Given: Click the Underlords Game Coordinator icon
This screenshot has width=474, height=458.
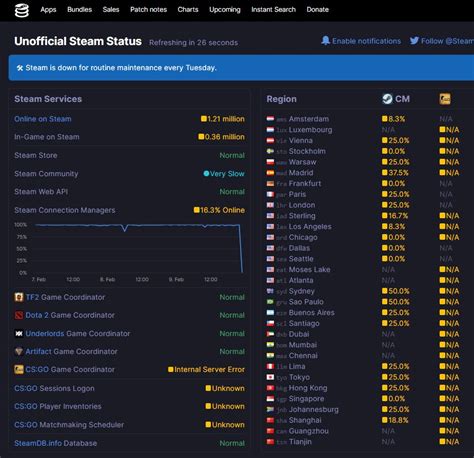Looking at the screenshot, I should (x=19, y=333).
